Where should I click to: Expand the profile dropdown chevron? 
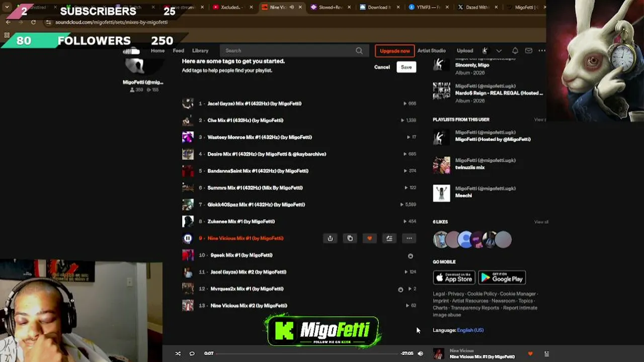pos(499,51)
